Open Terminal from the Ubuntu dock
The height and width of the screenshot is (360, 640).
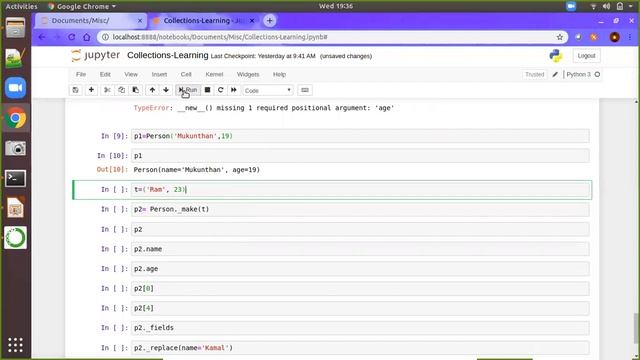tap(16, 178)
